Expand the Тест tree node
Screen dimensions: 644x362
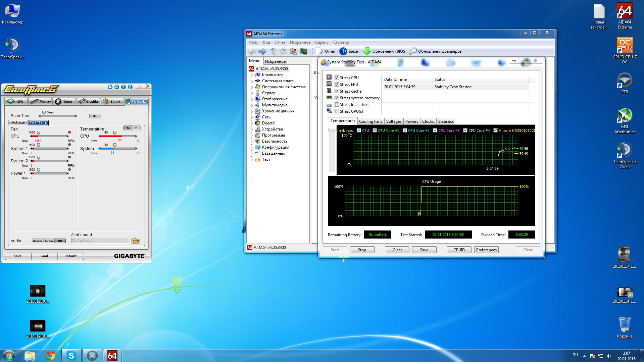[252, 160]
